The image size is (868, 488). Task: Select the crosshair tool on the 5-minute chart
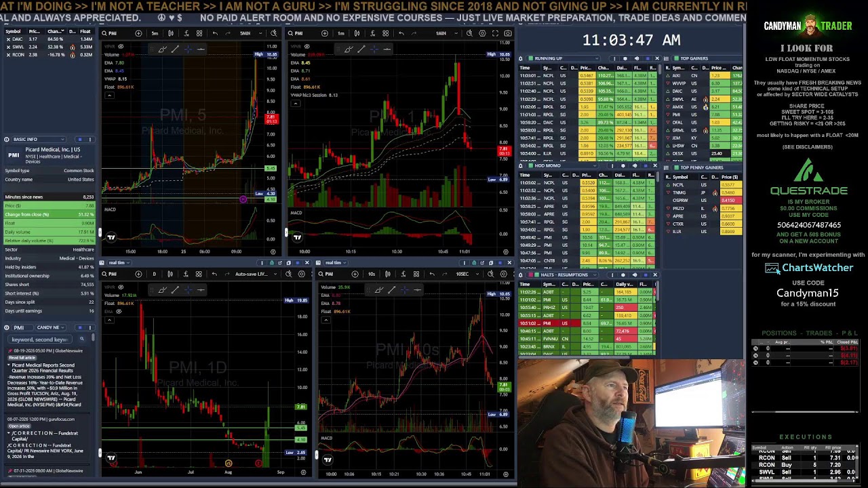click(x=189, y=49)
